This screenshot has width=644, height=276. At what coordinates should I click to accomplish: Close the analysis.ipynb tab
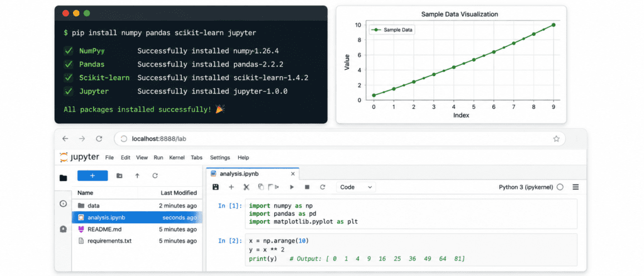[293, 174]
